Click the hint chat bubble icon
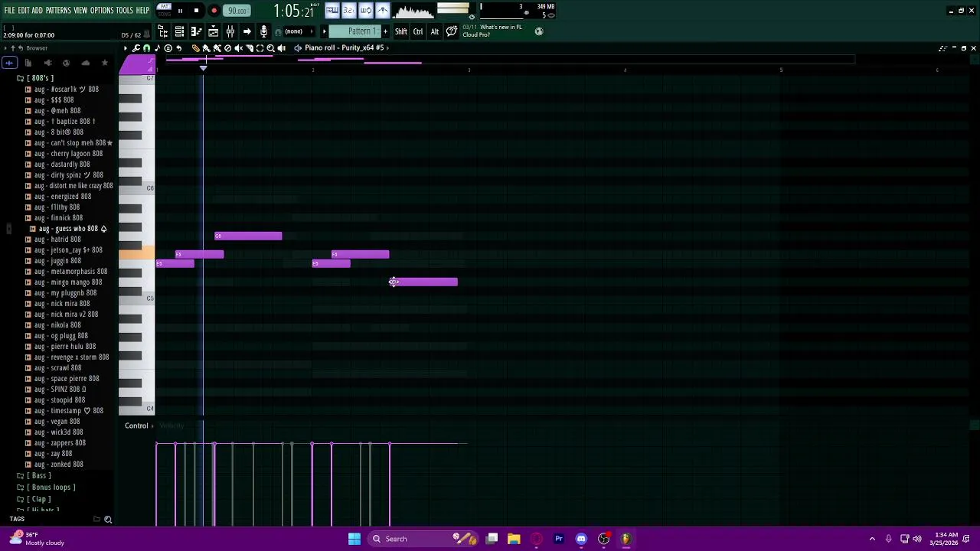 pos(452,31)
